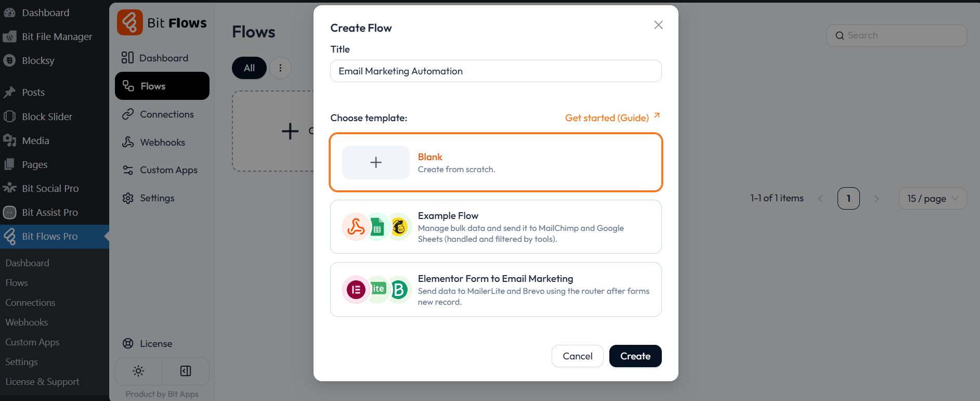Viewport: 980px width, 401px height.
Task: Go to Connections in plugin sidebar
Action: 166,114
